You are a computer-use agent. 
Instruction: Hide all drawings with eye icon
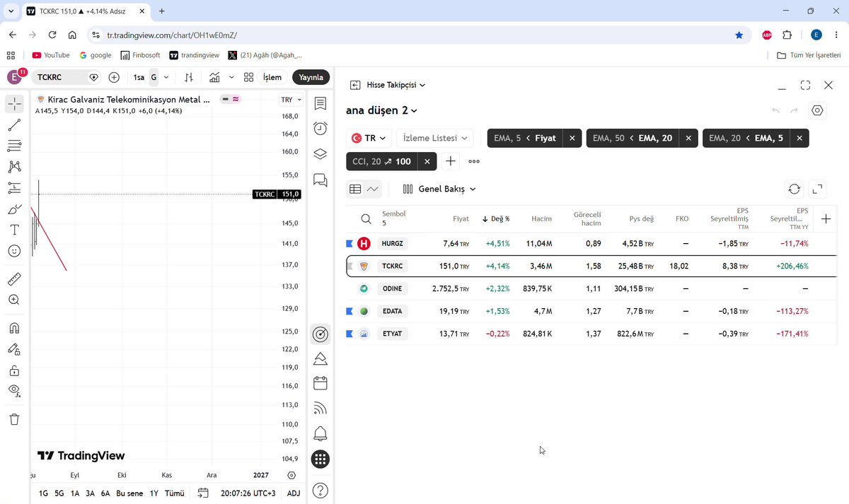[14, 390]
